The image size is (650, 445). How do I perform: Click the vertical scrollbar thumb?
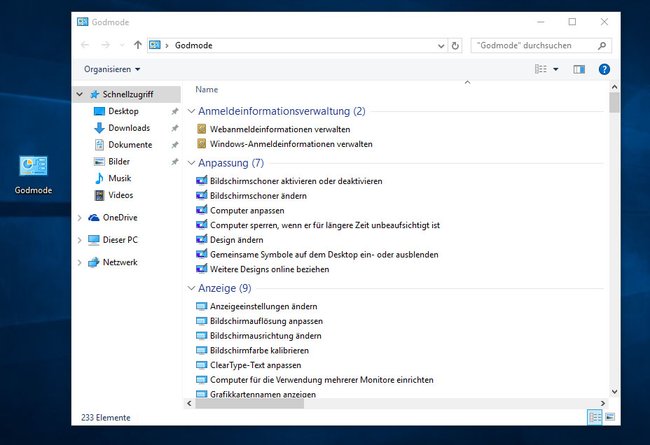tap(614, 102)
